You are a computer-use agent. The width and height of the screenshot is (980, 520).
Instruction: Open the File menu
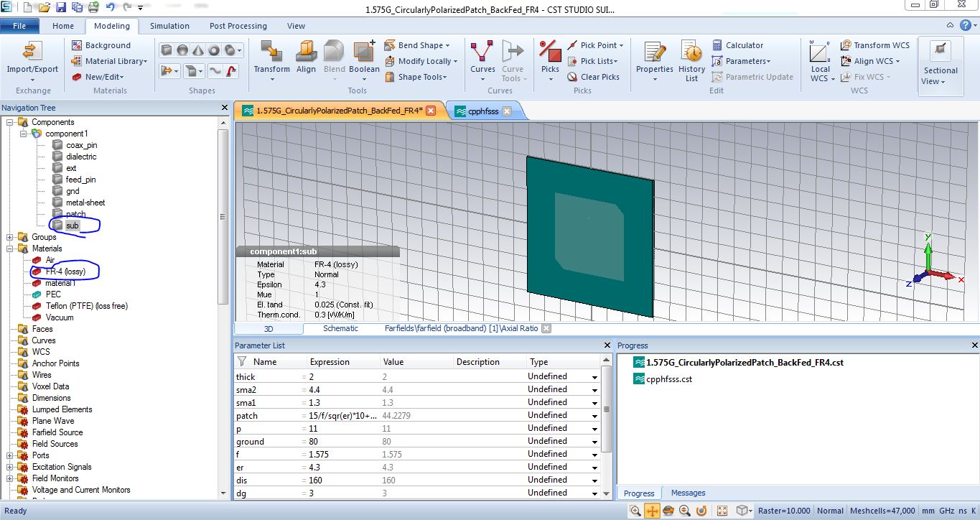pos(20,26)
